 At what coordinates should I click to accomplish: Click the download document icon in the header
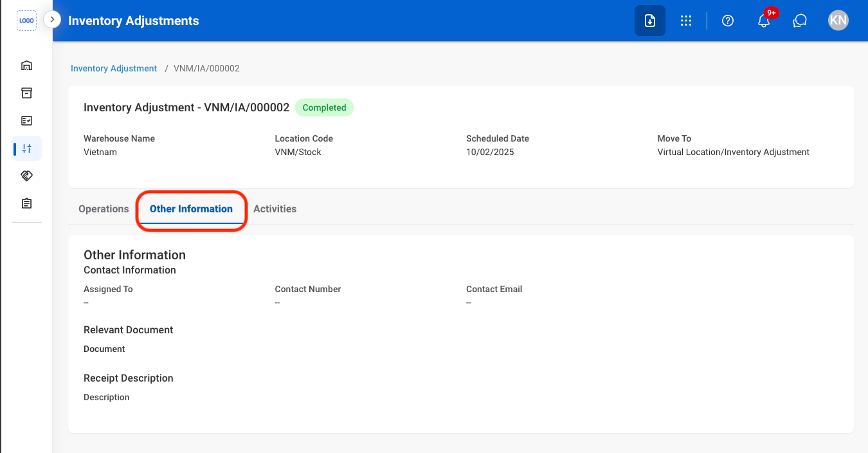pyautogui.click(x=650, y=21)
